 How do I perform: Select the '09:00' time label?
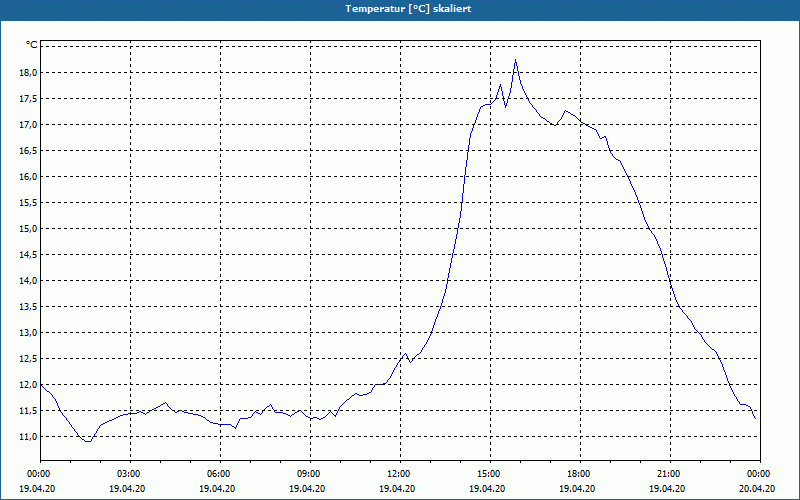coord(310,474)
